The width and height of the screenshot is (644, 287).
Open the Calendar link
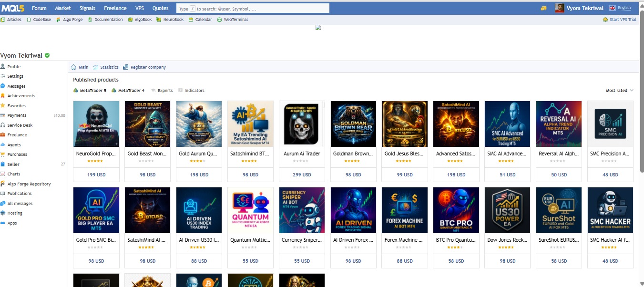(x=200, y=20)
